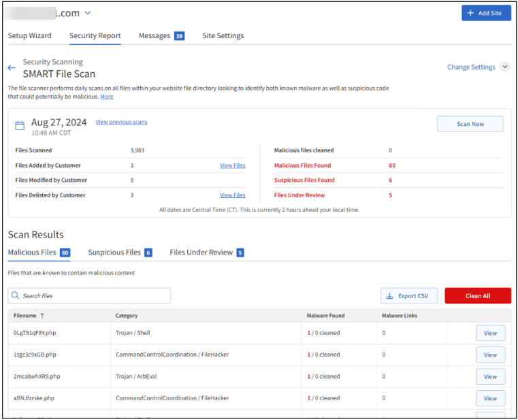Image resolution: width=518 pixels, height=420 pixels.
Task: Click the magnifier icon in search box
Action: point(16,296)
